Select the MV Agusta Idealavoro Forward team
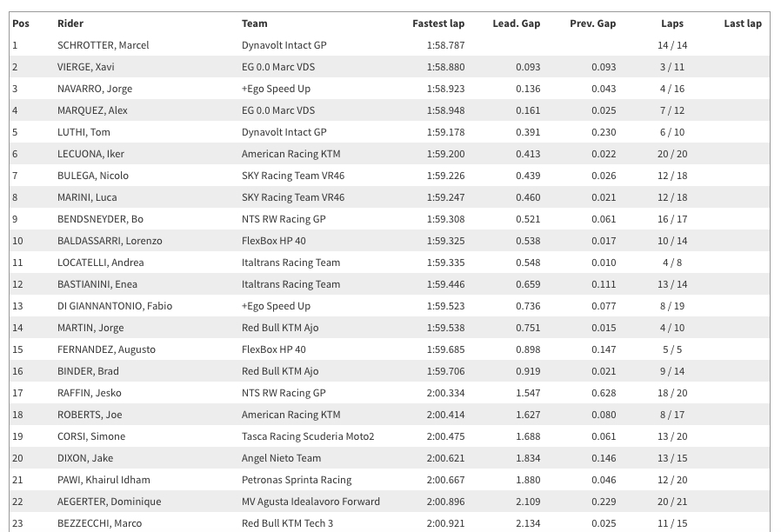The image size is (781, 532). coord(310,502)
